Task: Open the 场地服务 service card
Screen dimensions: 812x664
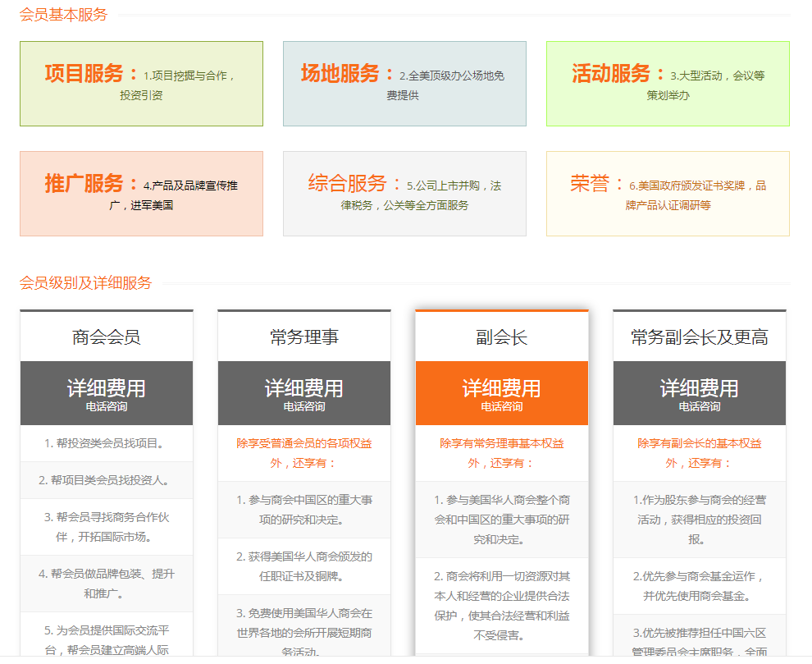Action: (x=404, y=84)
